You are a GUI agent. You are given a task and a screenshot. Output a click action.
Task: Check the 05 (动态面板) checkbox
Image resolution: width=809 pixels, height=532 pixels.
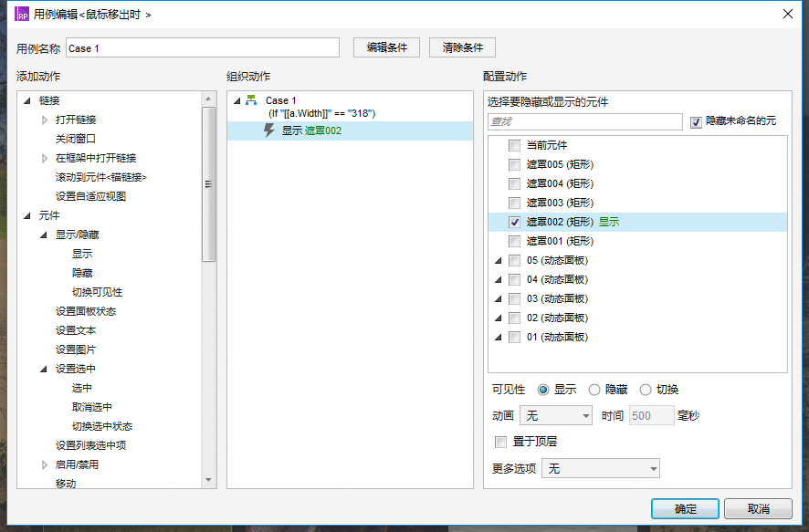click(x=514, y=260)
